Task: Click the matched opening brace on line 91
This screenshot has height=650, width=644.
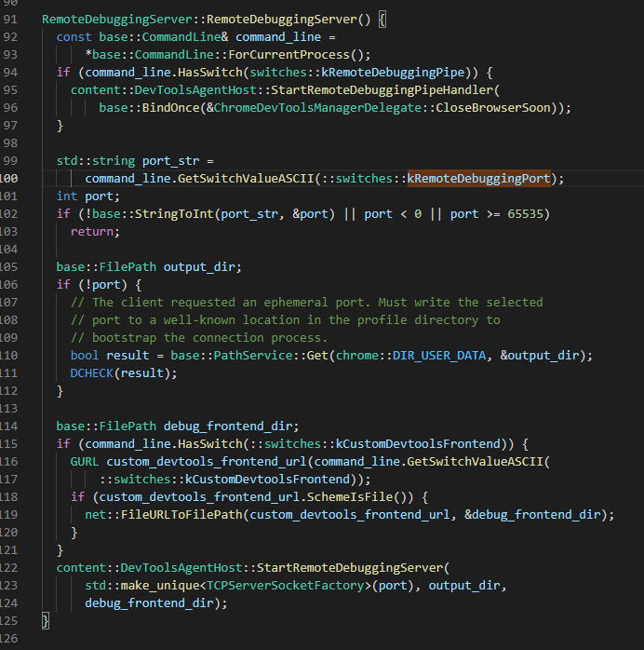Action: (x=382, y=20)
